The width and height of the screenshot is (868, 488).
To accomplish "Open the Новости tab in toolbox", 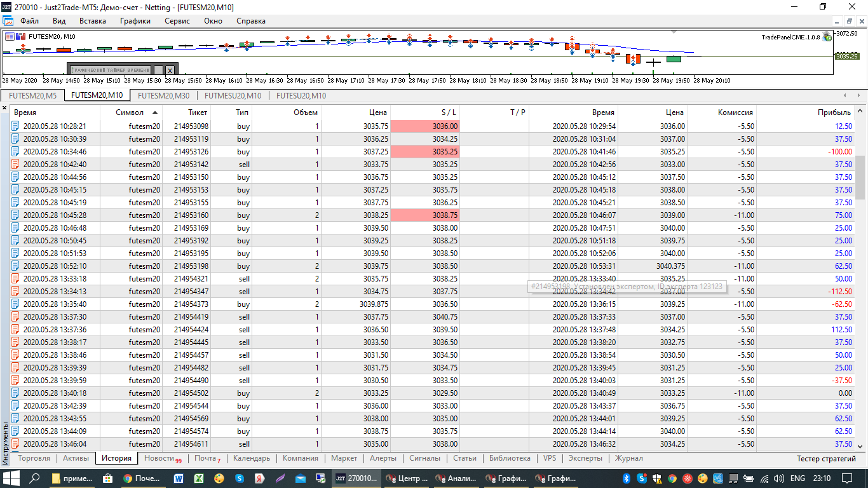I will point(163,458).
